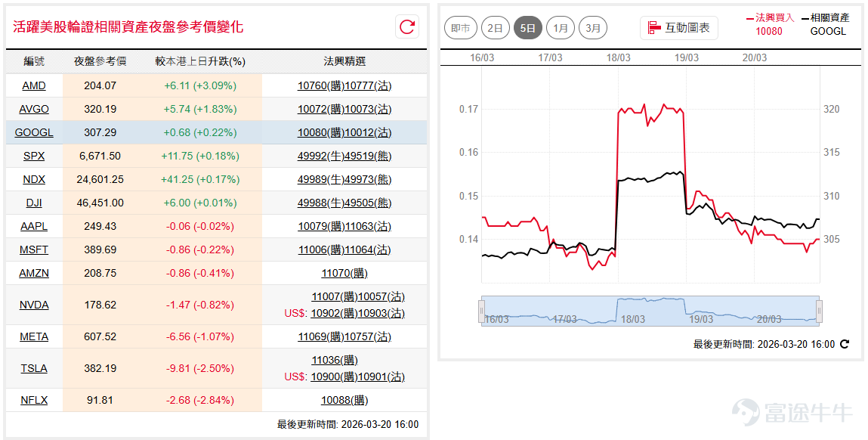Screen dimensions: 868x440
Task: Open NVDA US$ warrants 10902(購)10903(沽)
Action: 357,313
